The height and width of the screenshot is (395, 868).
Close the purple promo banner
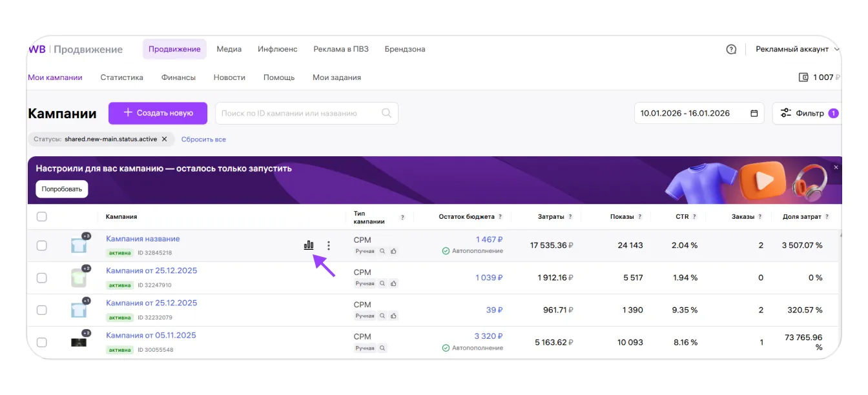836,167
